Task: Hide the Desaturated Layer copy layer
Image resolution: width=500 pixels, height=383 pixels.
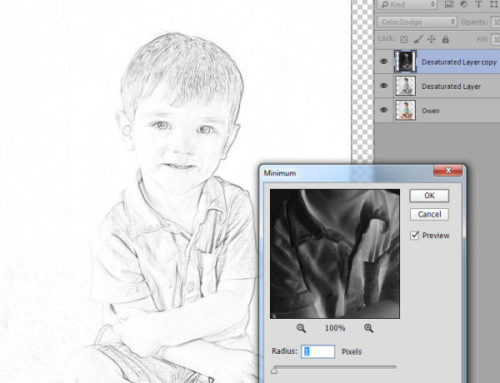Action: (384, 61)
